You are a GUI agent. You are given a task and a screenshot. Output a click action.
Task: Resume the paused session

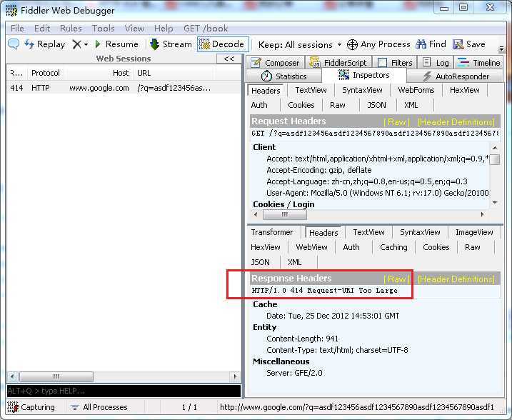tap(116, 44)
